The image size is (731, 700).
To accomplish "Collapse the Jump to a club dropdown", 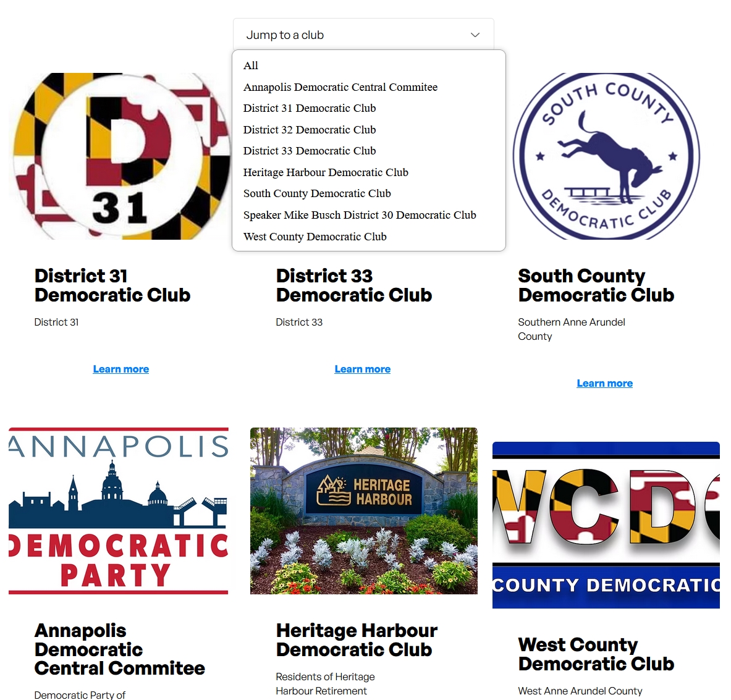I will [363, 35].
